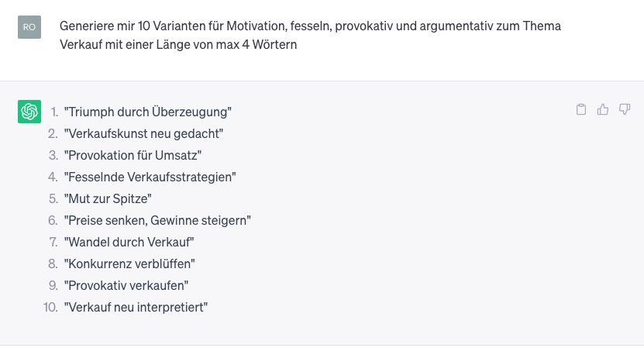The image size is (644, 348).
Task: Give the response a thumbs up
Action: point(602,109)
